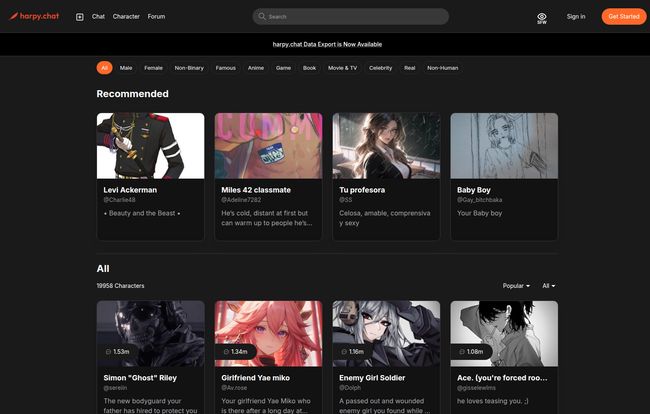650x414 pixels.
Task: Click the "Your Baby boy" description text
Action: (479, 213)
